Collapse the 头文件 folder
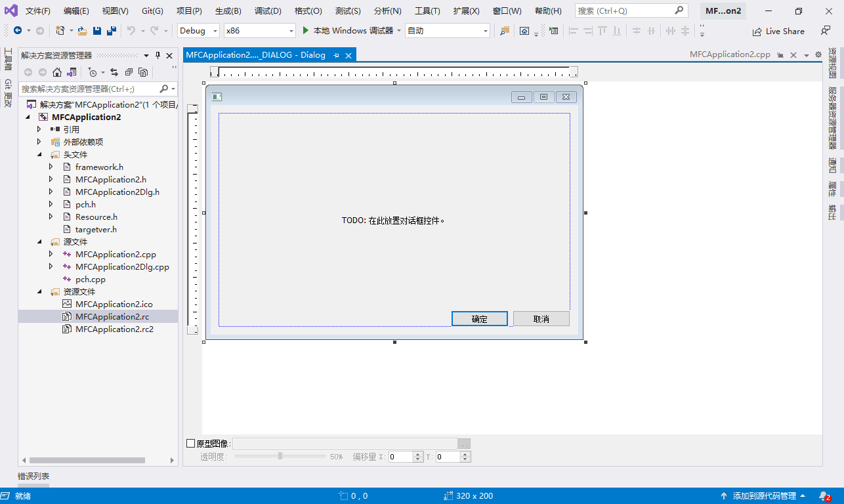Screen dimensions: 844x504 pos(39,154)
